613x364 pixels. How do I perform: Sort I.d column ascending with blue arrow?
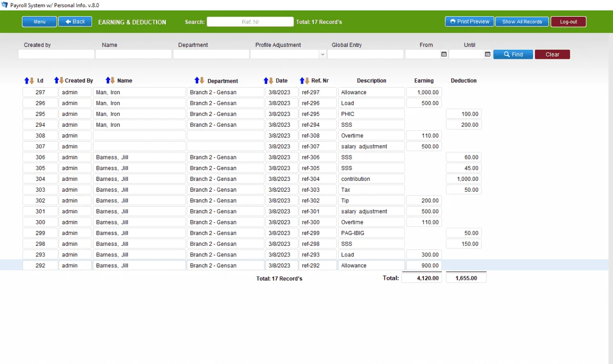(27, 80)
